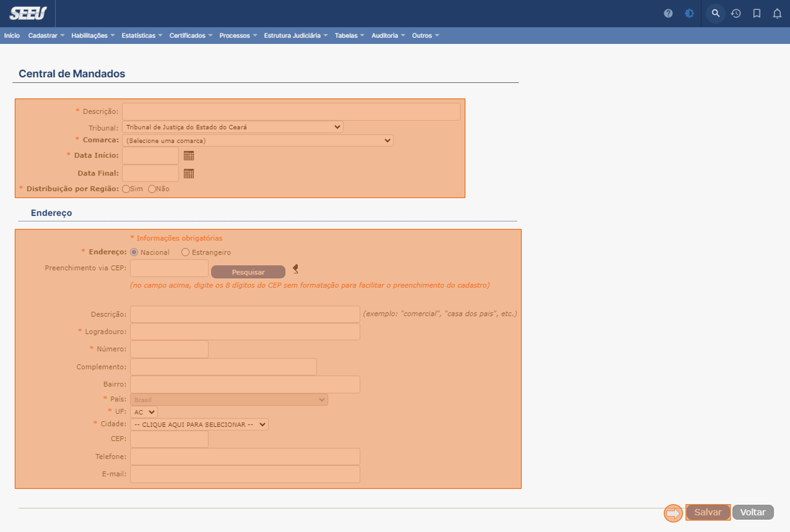The height and width of the screenshot is (532, 790).
Task: Select Sim for Distribuição por Região
Action: coord(126,189)
